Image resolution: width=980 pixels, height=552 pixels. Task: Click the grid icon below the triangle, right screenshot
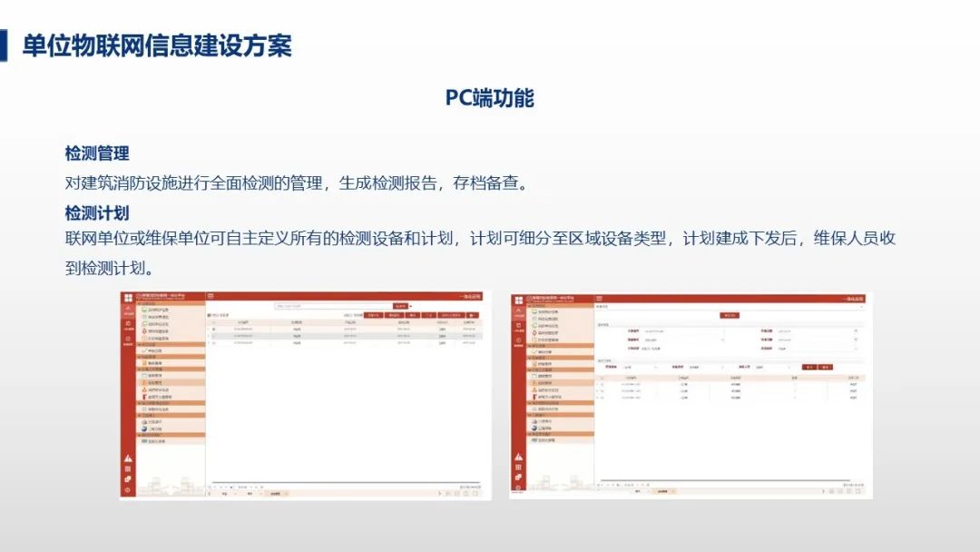[518, 468]
